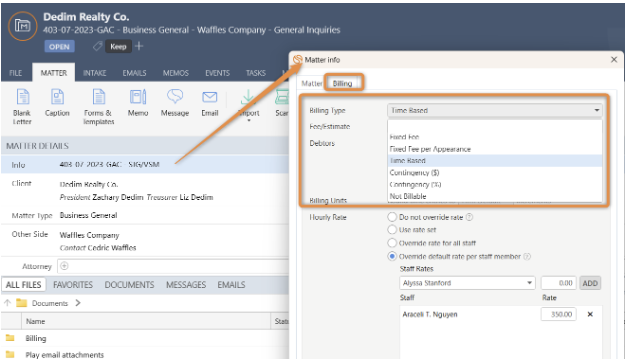Close the Matter info dialog

point(614,60)
